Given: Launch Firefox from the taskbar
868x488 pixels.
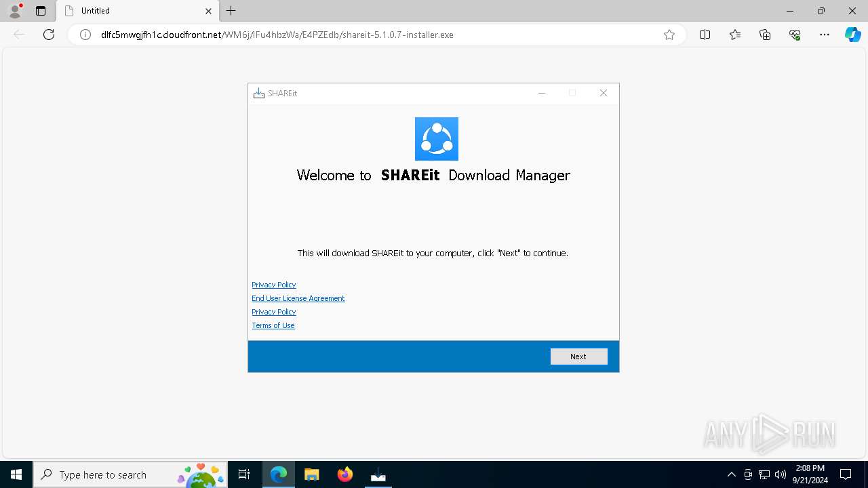Looking at the screenshot, I should tap(345, 474).
